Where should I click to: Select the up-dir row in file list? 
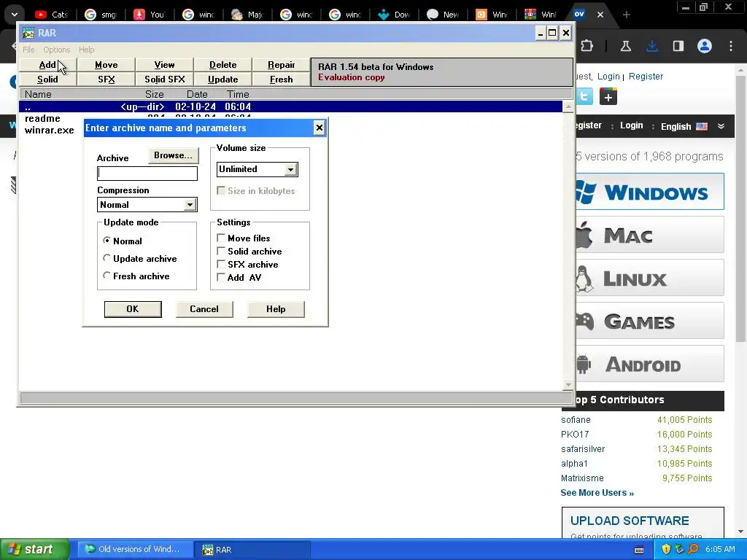click(x=290, y=106)
